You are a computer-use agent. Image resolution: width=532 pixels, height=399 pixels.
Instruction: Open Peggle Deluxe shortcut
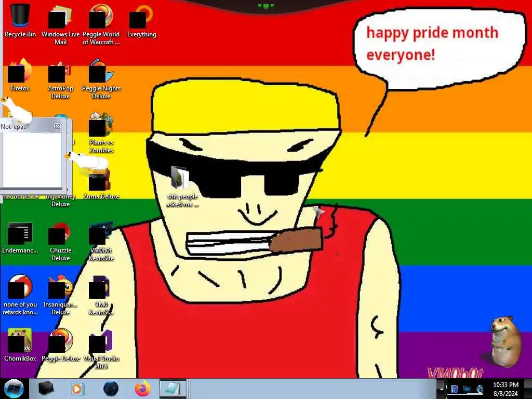click(x=60, y=345)
